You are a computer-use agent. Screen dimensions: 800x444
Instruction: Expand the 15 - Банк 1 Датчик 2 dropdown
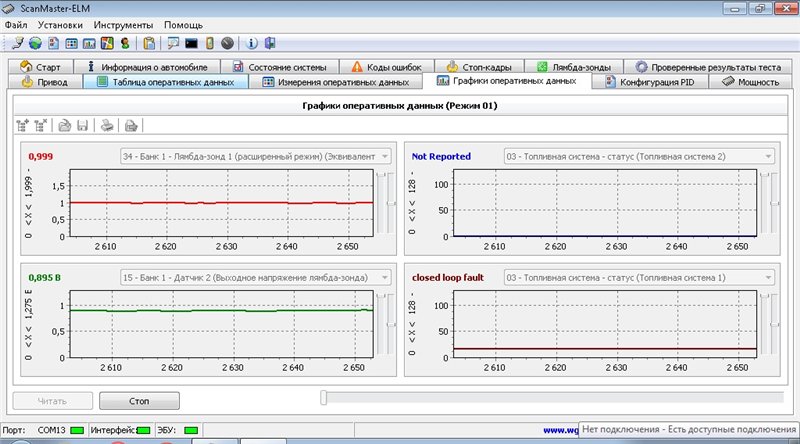click(385, 278)
